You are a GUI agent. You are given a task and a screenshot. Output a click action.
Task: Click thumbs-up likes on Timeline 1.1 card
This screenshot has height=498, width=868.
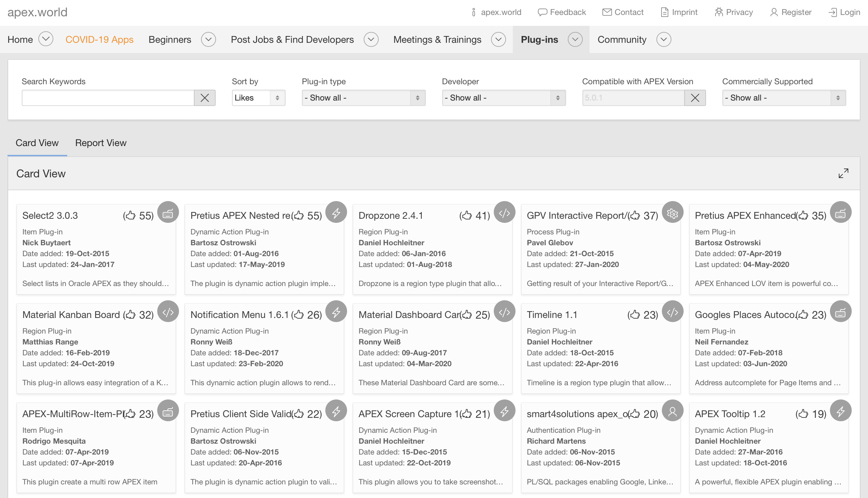[635, 314]
